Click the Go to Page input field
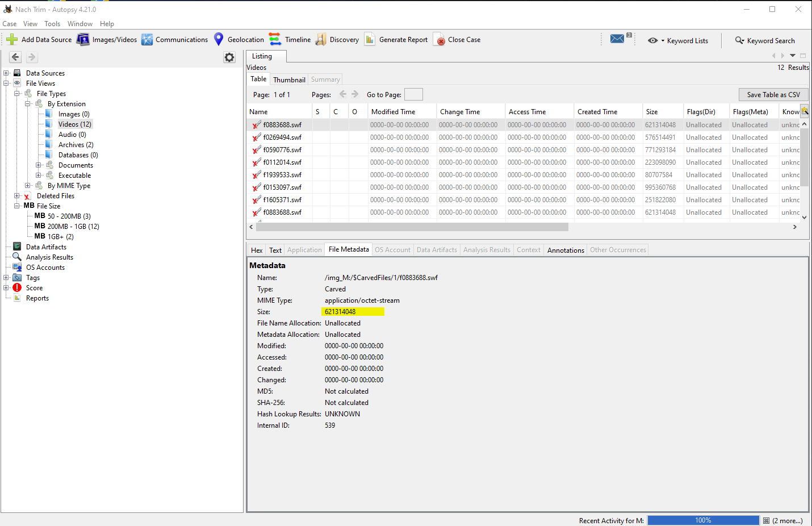The height and width of the screenshot is (526, 812). (x=413, y=94)
